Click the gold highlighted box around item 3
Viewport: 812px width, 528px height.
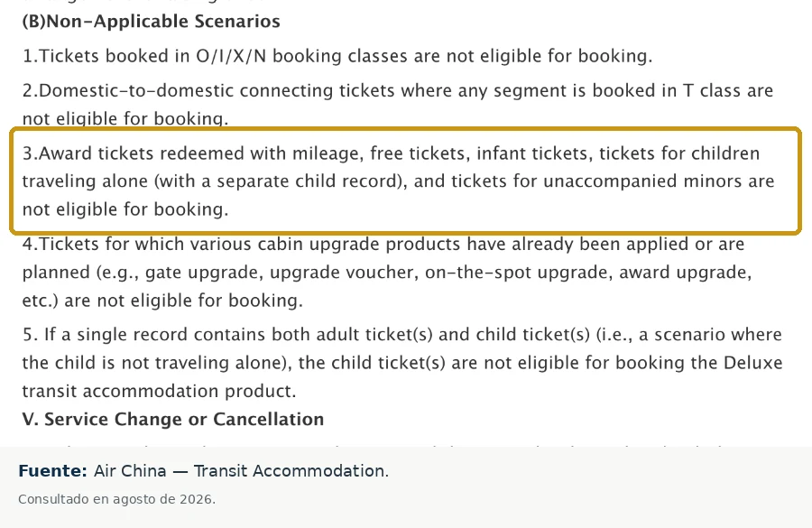tap(405, 181)
